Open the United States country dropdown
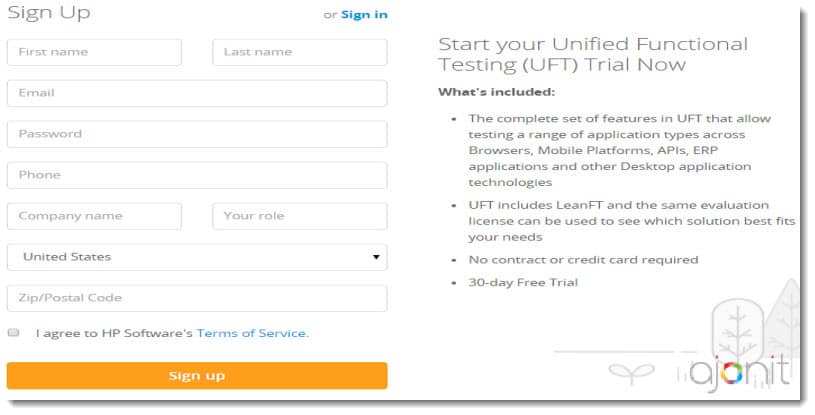Viewport: 815px width, 415px height. [x=197, y=257]
